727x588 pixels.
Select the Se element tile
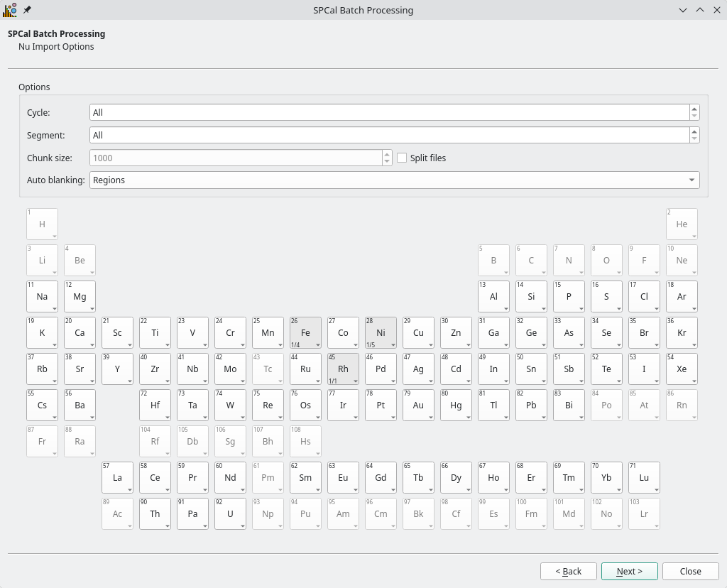[606, 332]
